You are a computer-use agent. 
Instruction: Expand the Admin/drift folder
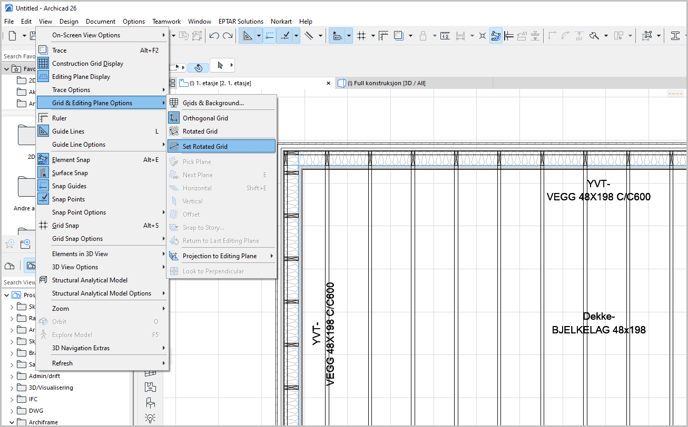(x=11, y=376)
